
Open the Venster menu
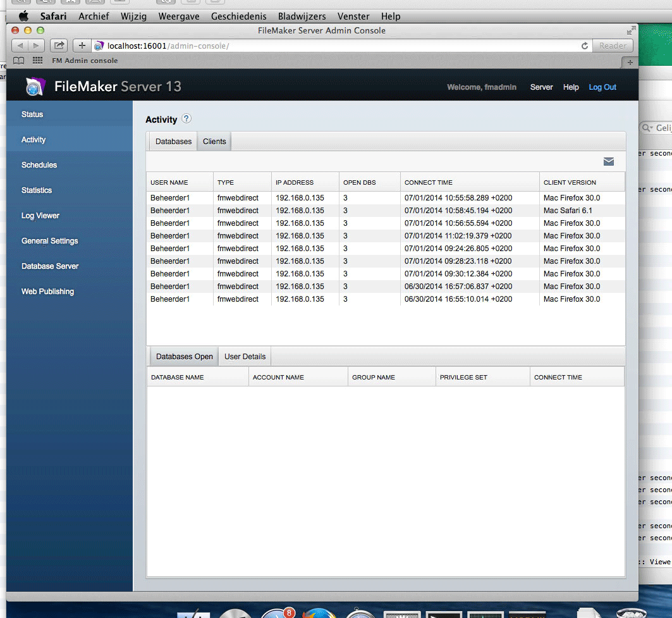coord(353,16)
